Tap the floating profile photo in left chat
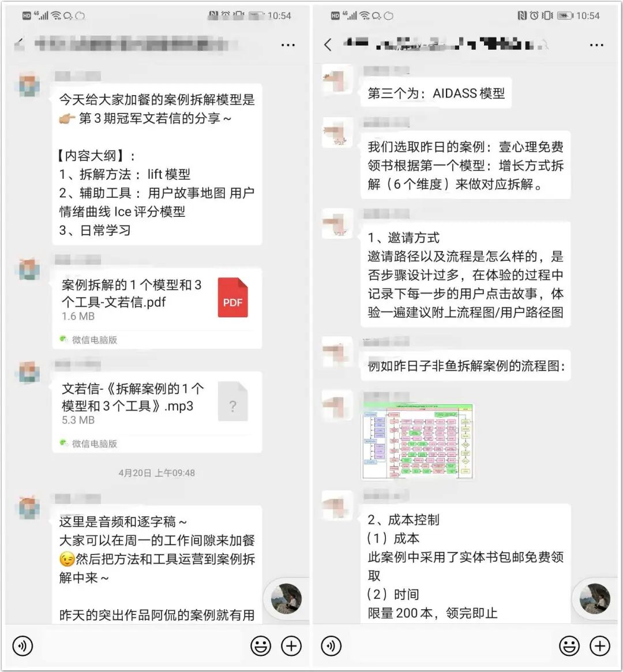 pyautogui.click(x=286, y=599)
